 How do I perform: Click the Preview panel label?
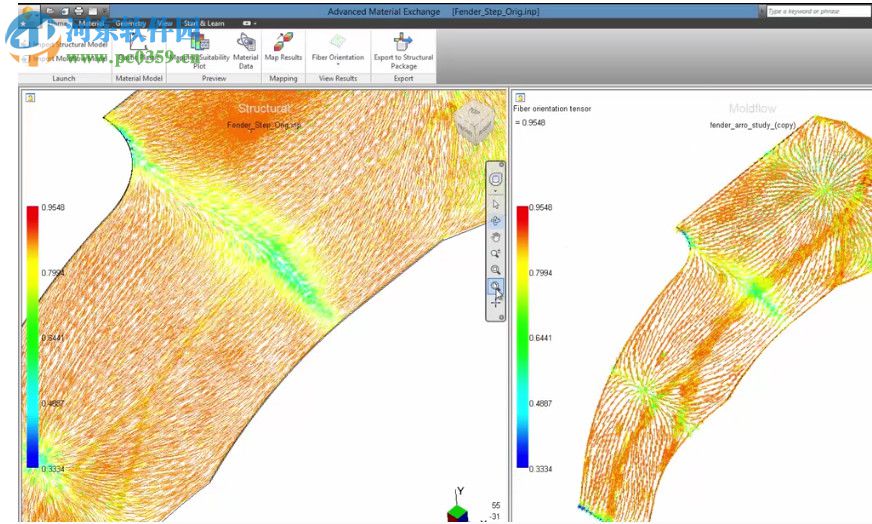click(x=214, y=78)
